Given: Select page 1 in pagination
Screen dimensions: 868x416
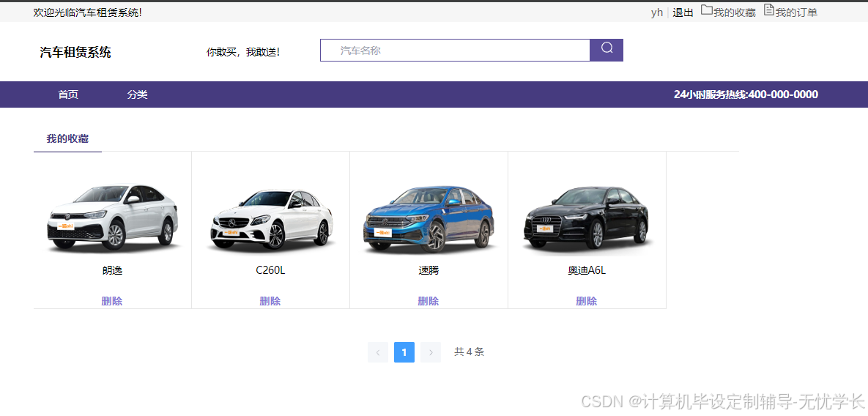Looking at the screenshot, I should tap(404, 352).
